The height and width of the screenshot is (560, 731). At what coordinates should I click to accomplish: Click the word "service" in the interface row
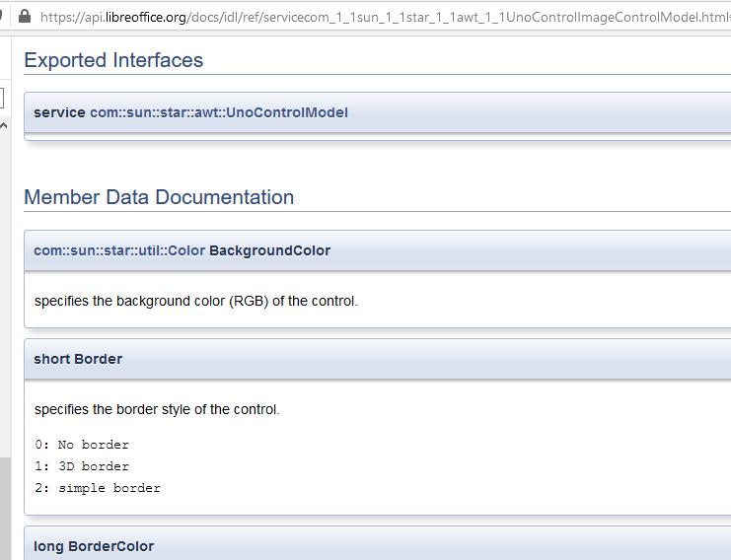pyautogui.click(x=59, y=112)
